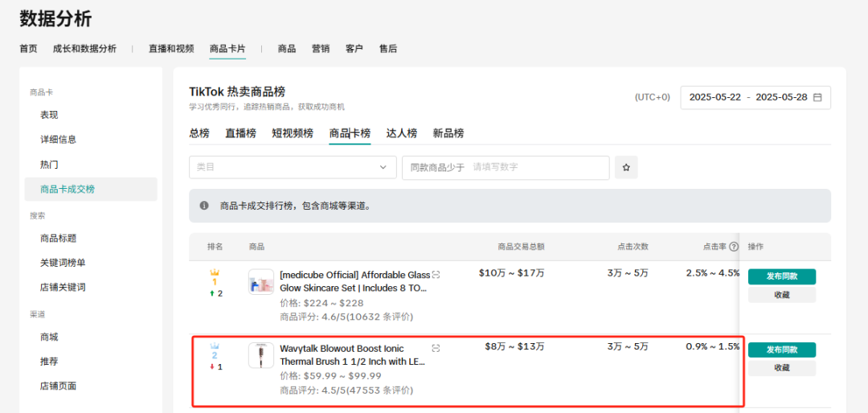Image resolution: width=868 pixels, height=413 pixels.
Task: Go to 首页 in top navigation
Action: point(28,49)
